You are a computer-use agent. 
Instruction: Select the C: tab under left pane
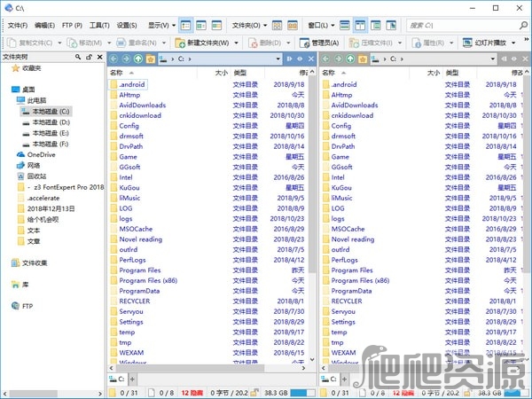pyautogui.click(x=117, y=379)
